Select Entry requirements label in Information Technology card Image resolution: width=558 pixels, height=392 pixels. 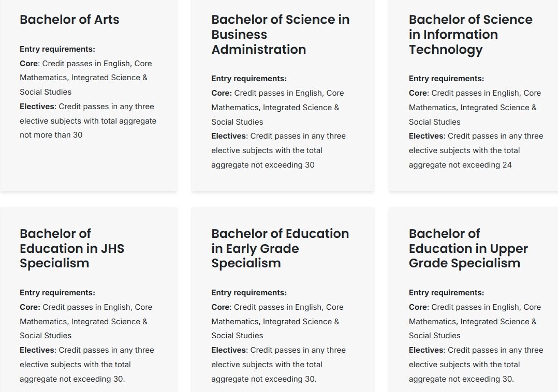tap(446, 79)
